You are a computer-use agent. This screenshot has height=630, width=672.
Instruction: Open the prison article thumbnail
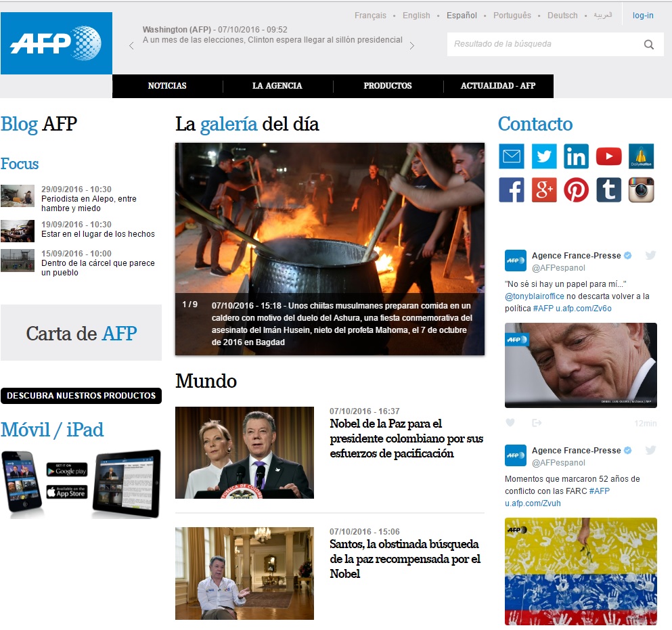18,261
